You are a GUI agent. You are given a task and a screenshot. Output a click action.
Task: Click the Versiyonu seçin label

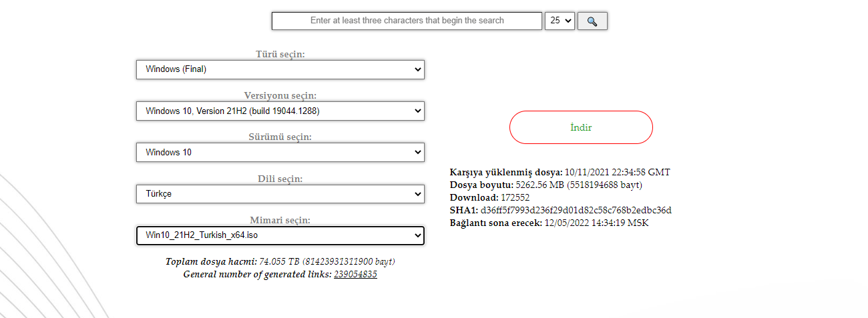point(280,95)
